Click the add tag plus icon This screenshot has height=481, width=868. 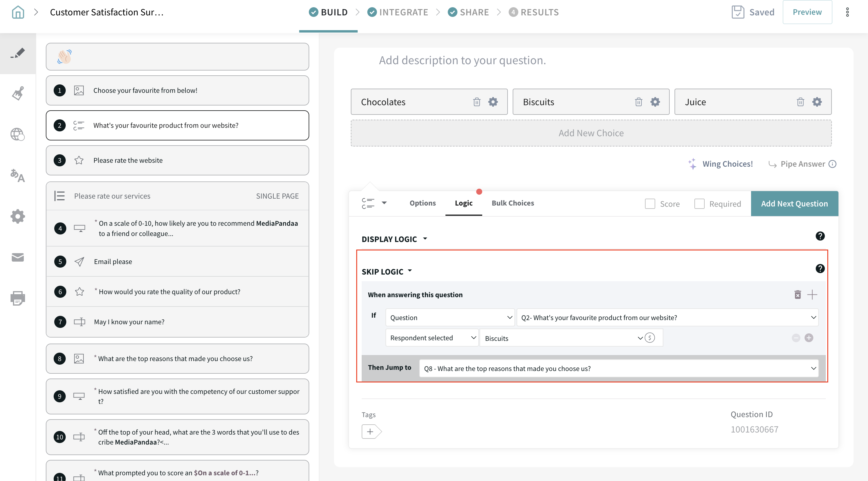(x=370, y=432)
